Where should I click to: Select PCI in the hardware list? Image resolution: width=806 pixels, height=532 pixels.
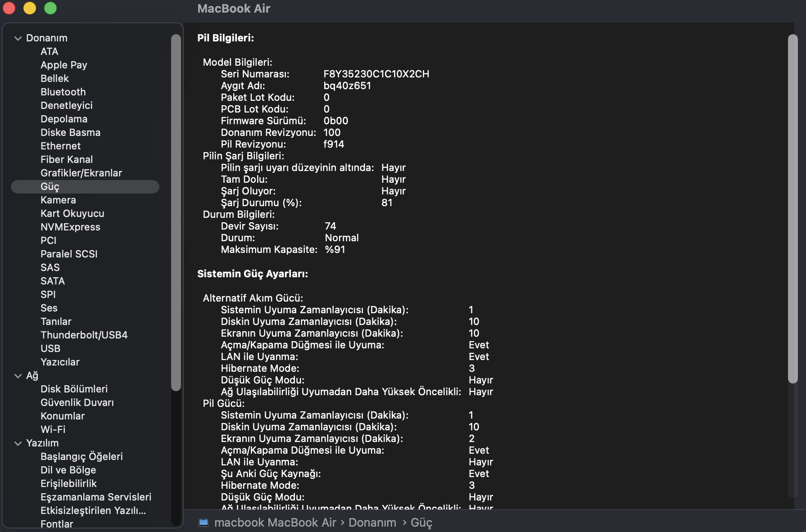point(49,241)
